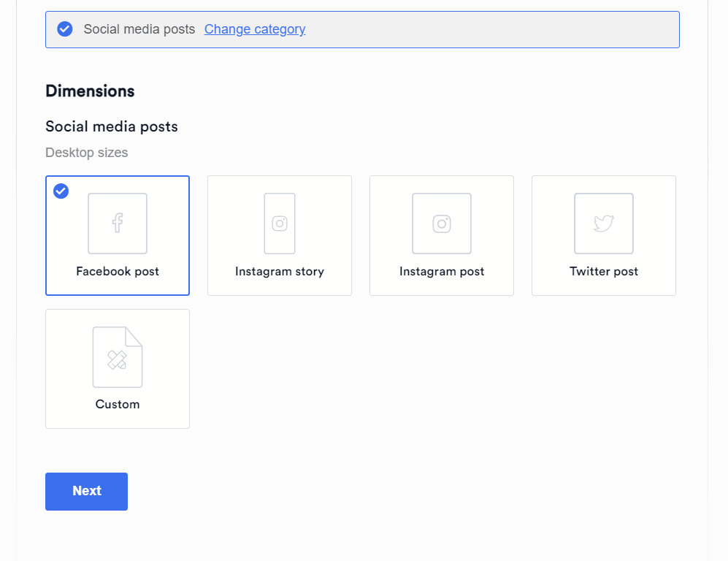Screen dimensions: 728x561
Task: Click the Facebook logo icon
Action: (x=118, y=224)
